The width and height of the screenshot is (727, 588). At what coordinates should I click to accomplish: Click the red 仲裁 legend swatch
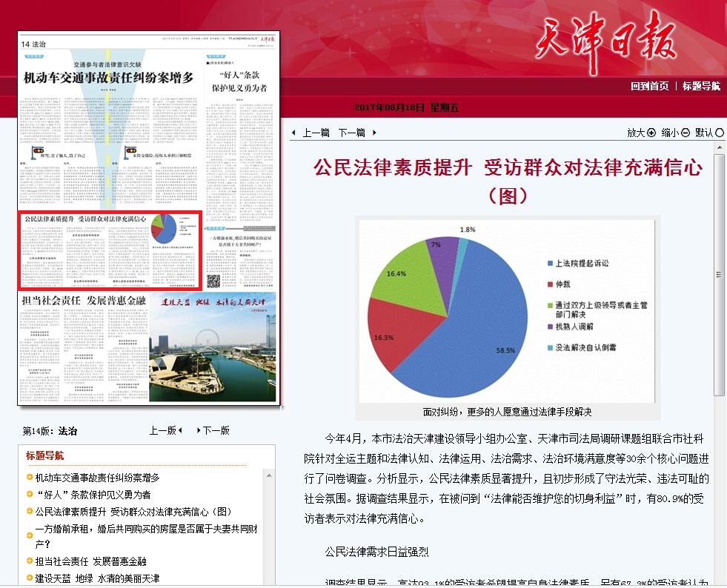(551, 284)
